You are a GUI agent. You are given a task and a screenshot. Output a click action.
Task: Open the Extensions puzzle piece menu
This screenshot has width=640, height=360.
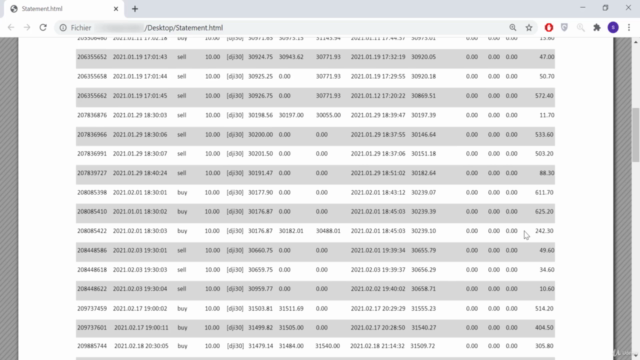597,28
